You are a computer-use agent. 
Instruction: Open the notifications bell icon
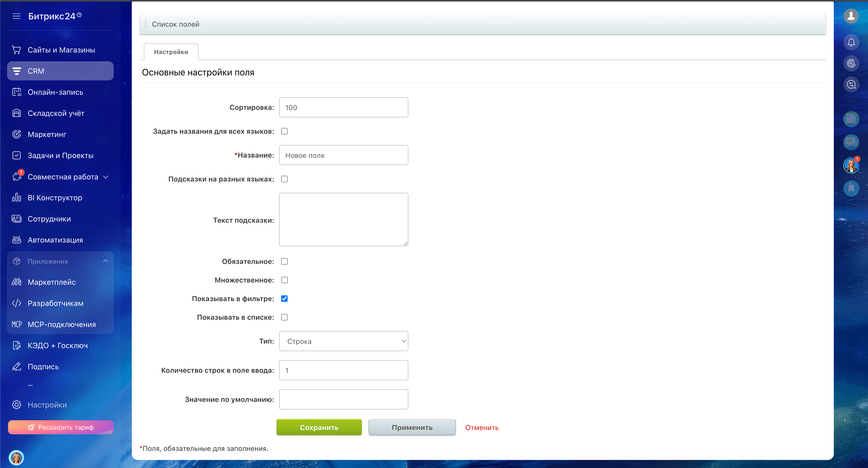[x=851, y=42]
